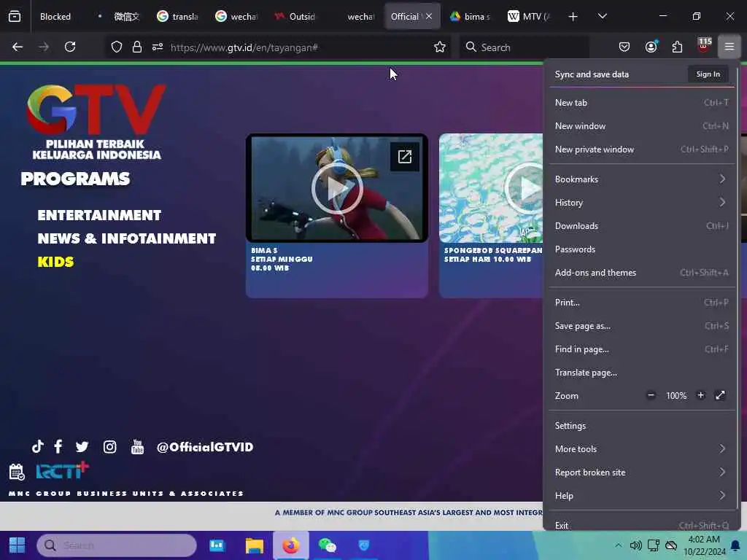
Task: Open GTV Instagram page icon
Action: point(109,447)
